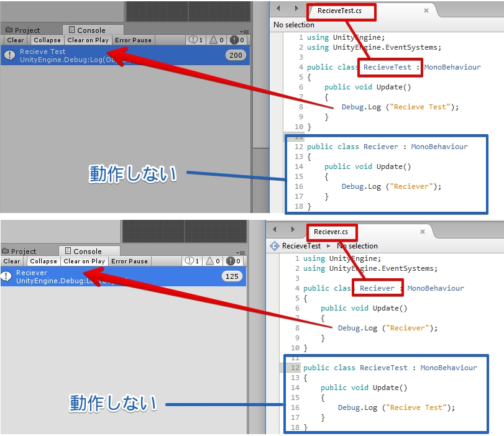The width and height of the screenshot is (504, 436).
Task: Click Clear button in upper Console
Action: tap(16, 40)
